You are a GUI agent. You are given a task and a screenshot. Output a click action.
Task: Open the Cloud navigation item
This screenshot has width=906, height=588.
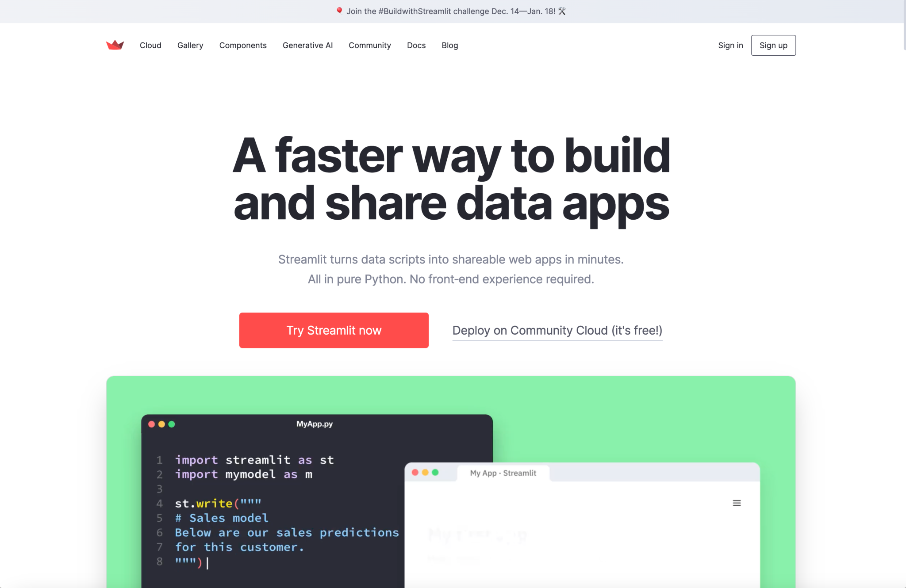[150, 45]
